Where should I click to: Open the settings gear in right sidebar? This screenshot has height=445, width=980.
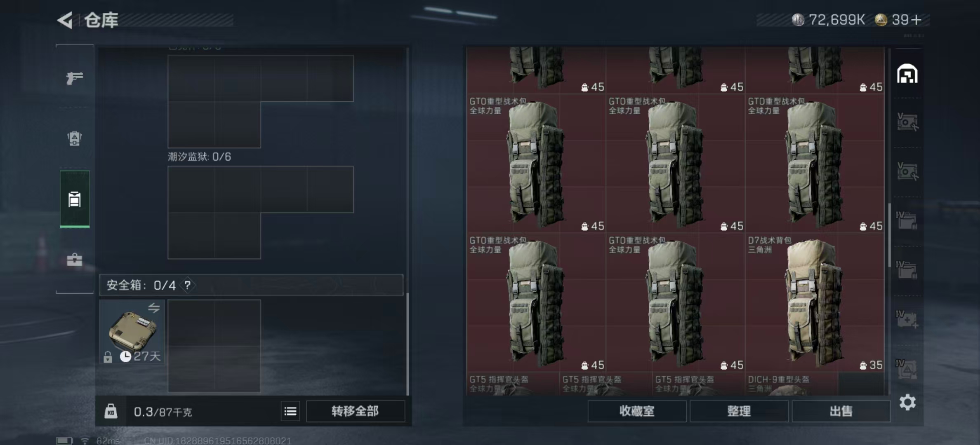907,402
